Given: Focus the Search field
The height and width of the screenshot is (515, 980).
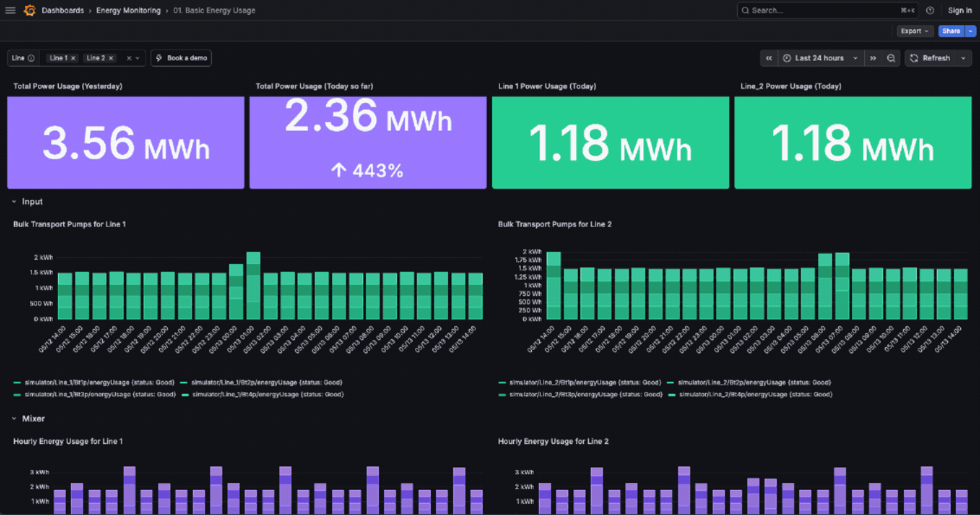Looking at the screenshot, I should (x=826, y=10).
